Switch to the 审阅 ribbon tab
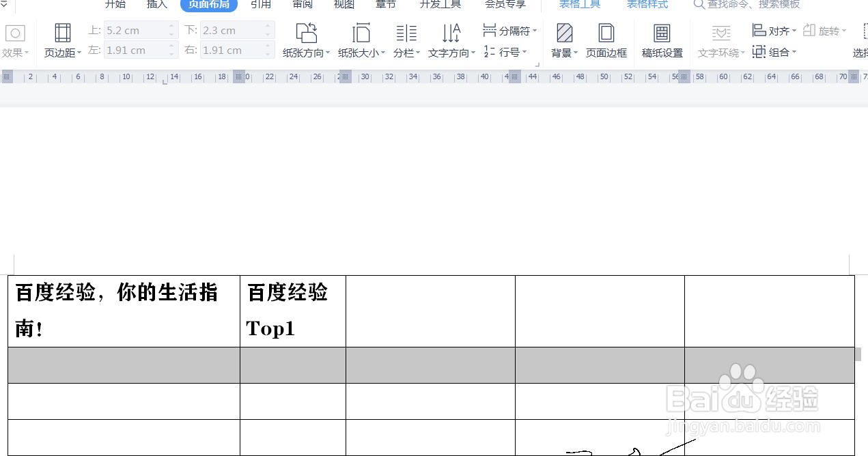The width and height of the screenshot is (868, 456). (302, 4)
